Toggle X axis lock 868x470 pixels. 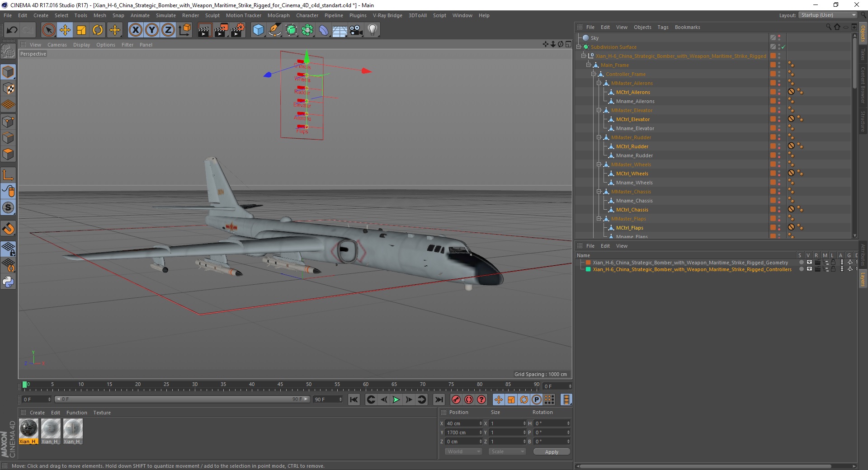tap(135, 30)
